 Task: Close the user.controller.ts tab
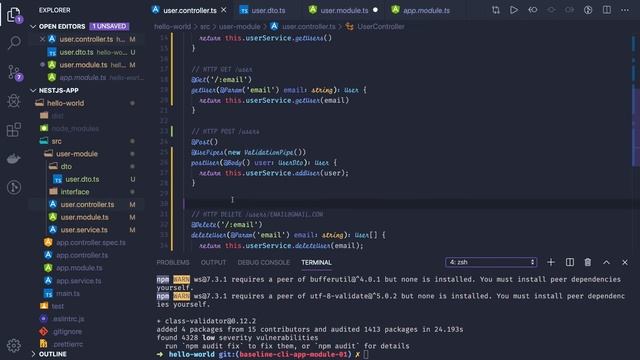[224, 10]
